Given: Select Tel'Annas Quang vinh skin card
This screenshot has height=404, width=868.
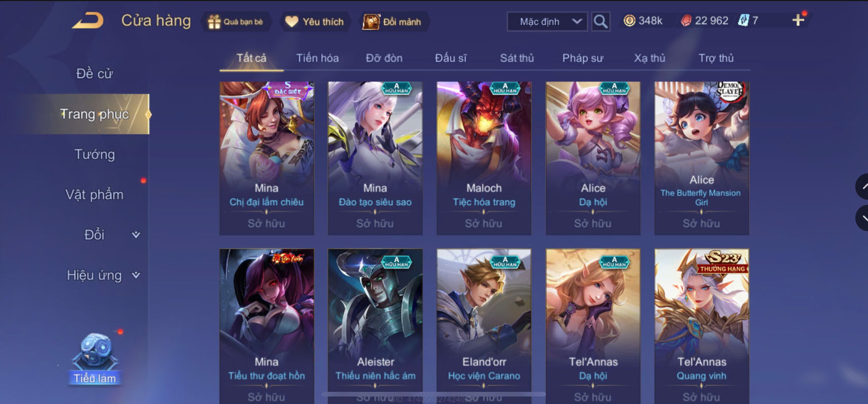Looking at the screenshot, I should click(x=701, y=326).
